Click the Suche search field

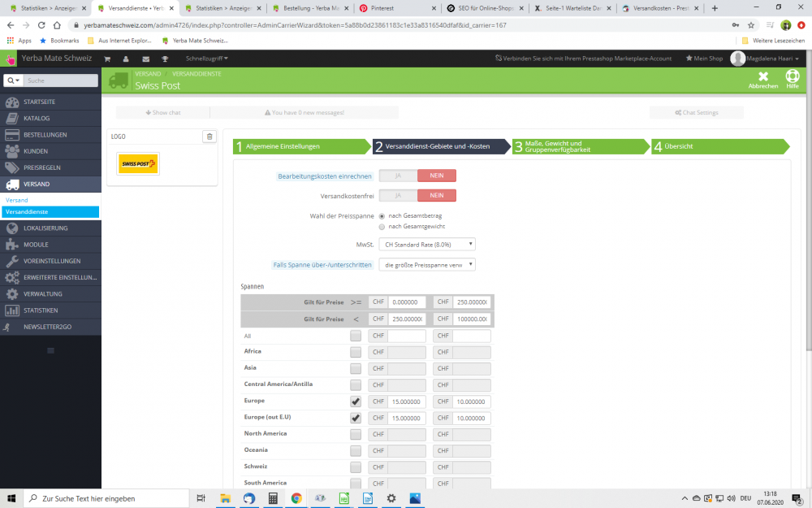click(x=61, y=80)
